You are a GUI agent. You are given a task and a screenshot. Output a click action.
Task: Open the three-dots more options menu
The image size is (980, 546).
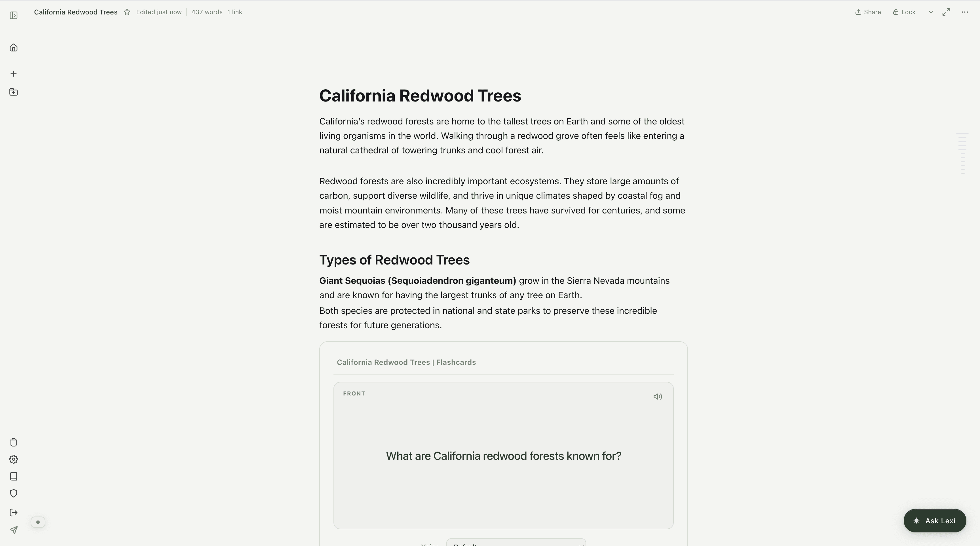[964, 12]
